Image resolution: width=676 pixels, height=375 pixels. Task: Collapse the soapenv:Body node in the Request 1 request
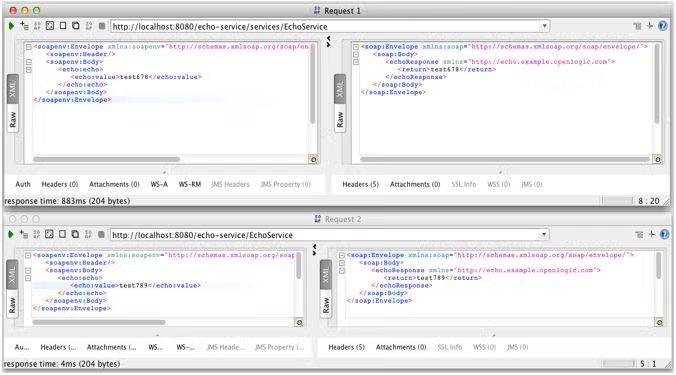[28, 62]
